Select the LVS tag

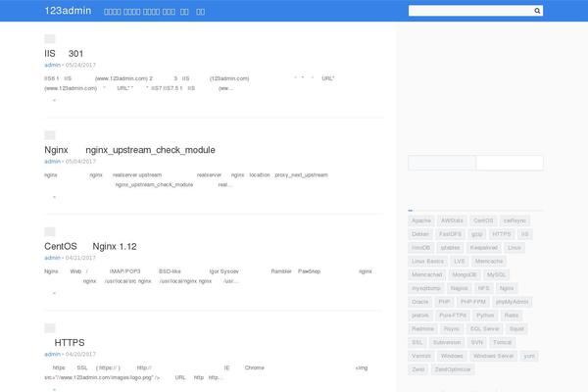pyautogui.click(x=459, y=261)
